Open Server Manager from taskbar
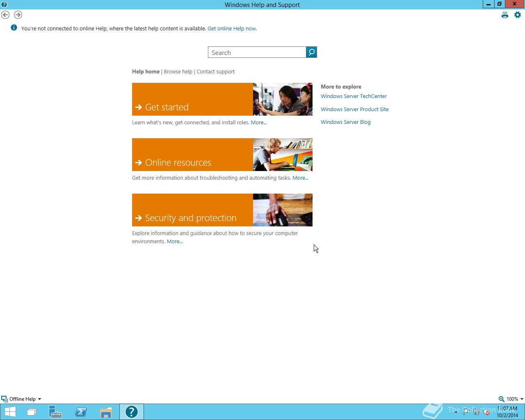525x420 pixels. coord(55,412)
